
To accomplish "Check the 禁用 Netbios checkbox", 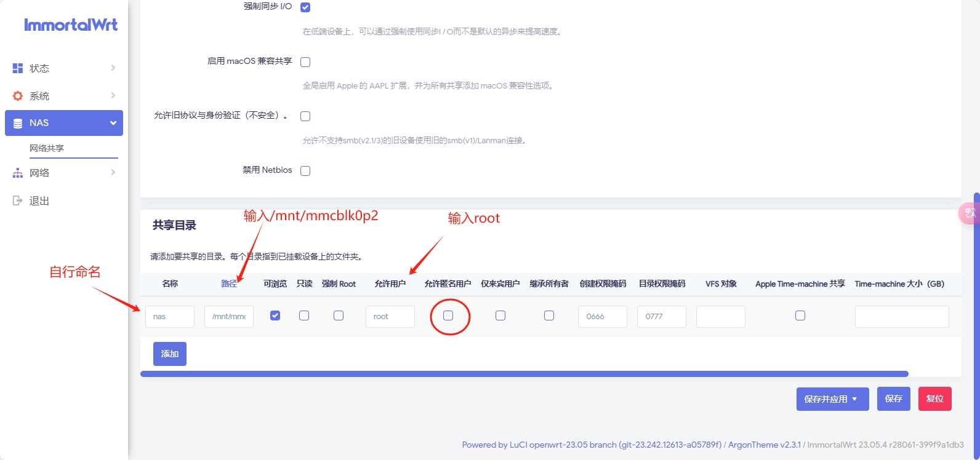I will 305,171.
